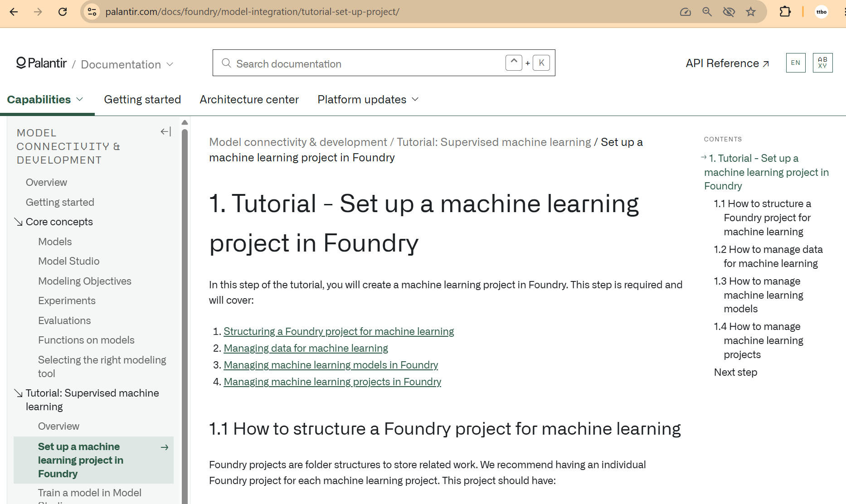The height and width of the screenshot is (504, 846).
Task: Click the browser forward arrow
Action: point(38,12)
